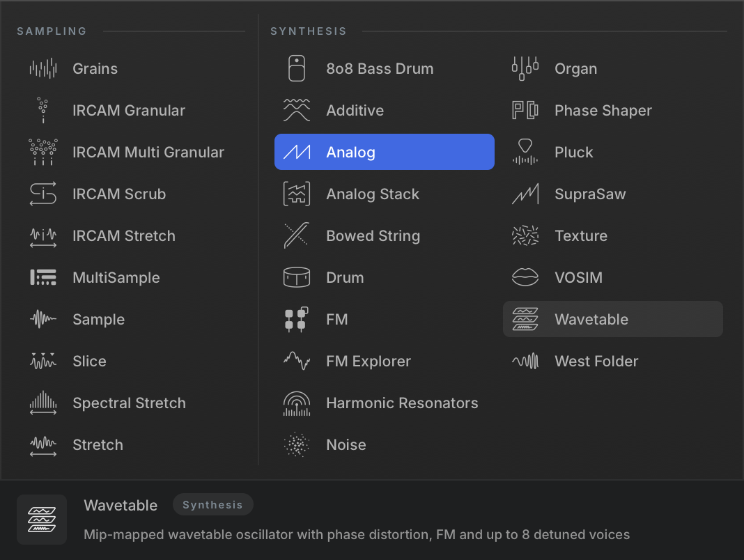The width and height of the screenshot is (744, 560).
Task: Pick Wavetable in the Synthesis list
Action: [x=613, y=319]
